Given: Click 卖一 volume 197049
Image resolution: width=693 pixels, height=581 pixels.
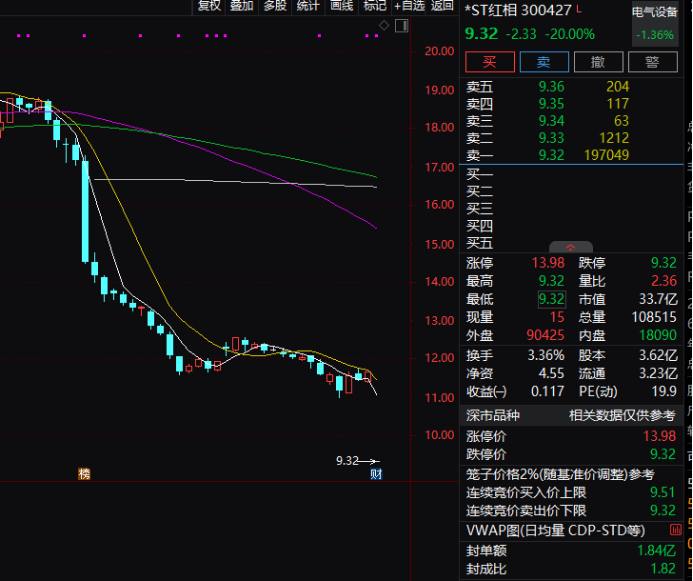Looking at the screenshot, I should coord(606,155).
